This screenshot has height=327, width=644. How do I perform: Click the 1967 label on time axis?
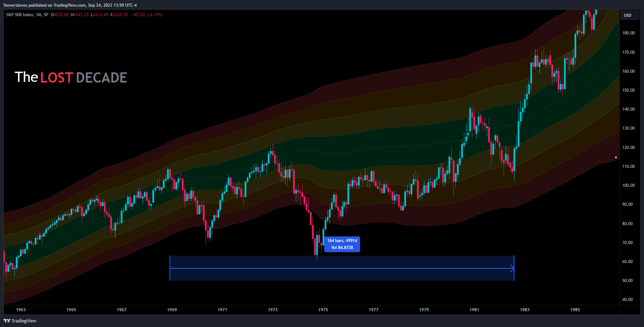(x=122, y=309)
